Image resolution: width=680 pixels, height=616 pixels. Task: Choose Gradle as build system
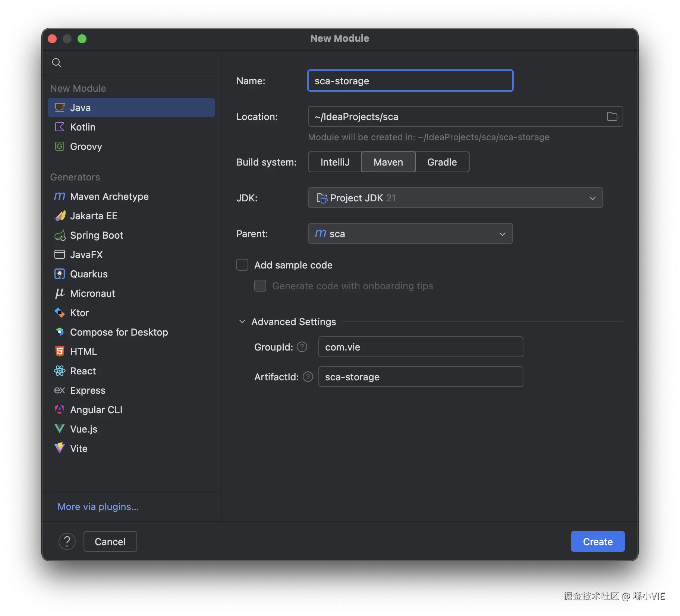tap(442, 162)
